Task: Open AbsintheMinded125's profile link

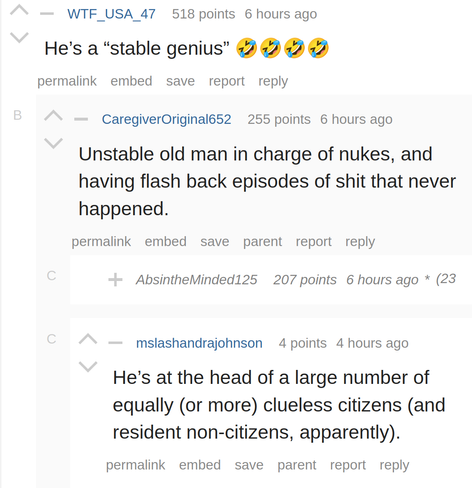Action: (x=196, y=280)
